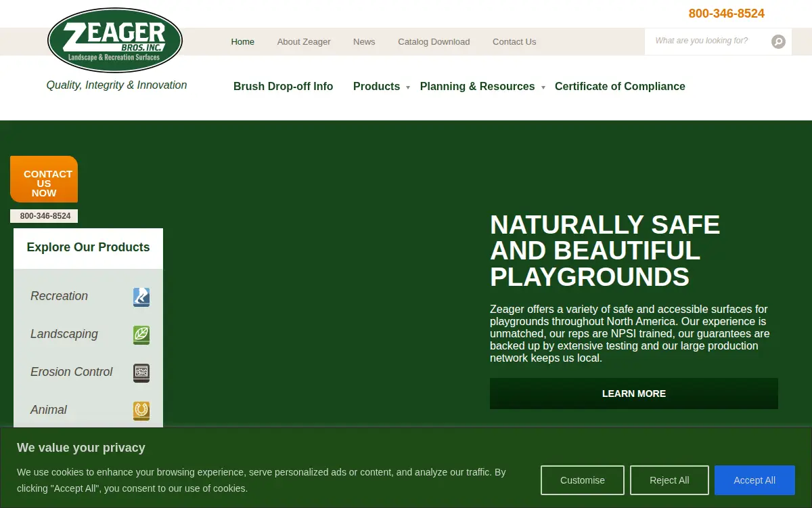The width and height of the screenshot is (812, 508).
Task: Open the Products menu
Action: pyautogui.click(x=377, y=87)
